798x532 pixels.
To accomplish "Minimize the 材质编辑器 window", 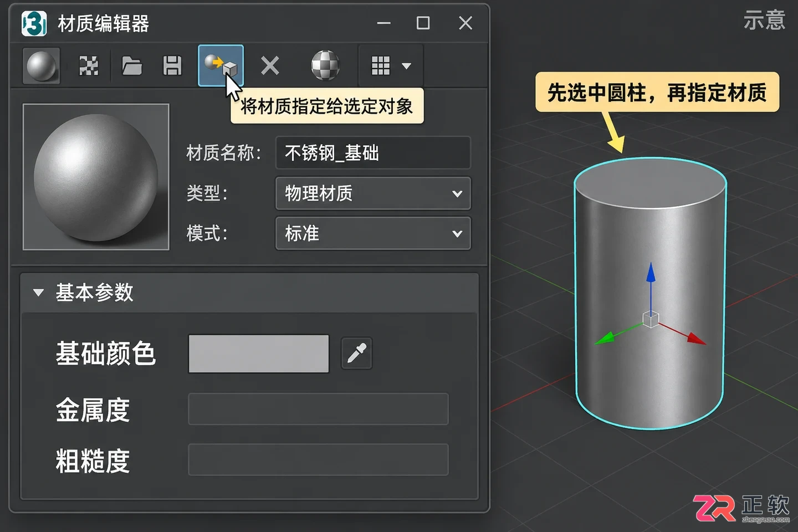I will coord(383,23).
